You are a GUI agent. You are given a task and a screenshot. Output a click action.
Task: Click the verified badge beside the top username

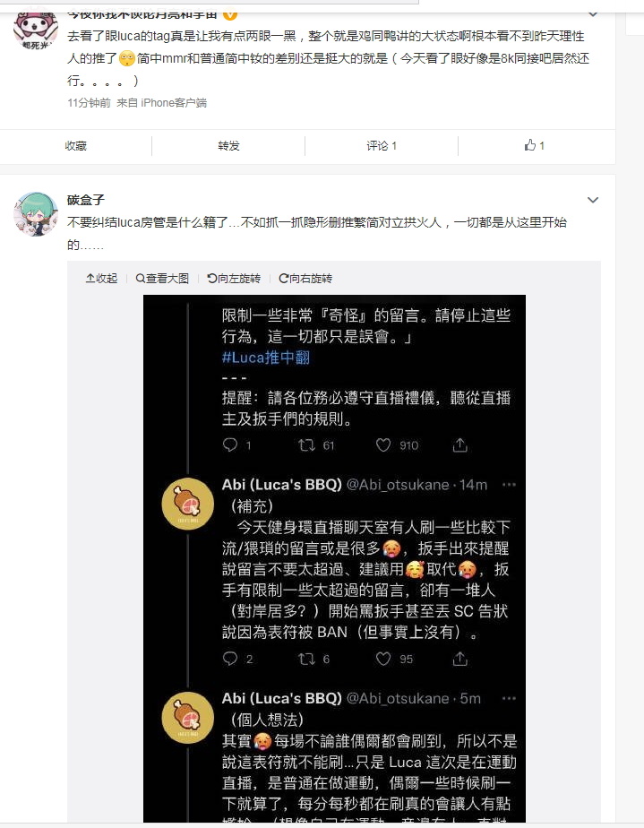(x=230, y=14)
